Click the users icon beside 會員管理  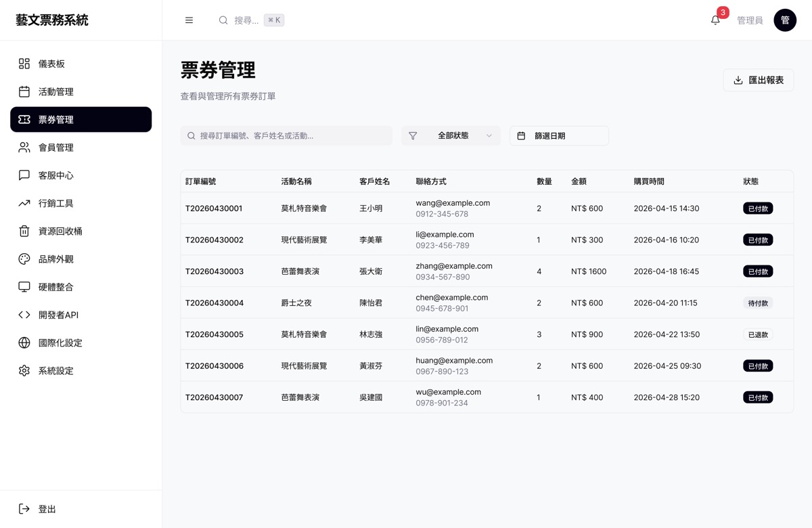(24, 147)
